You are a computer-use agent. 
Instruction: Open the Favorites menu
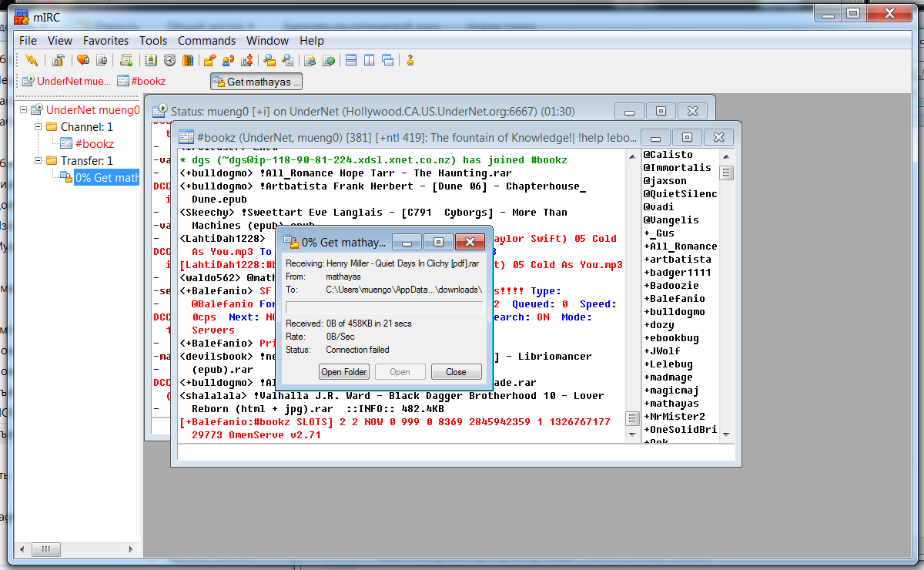click(x=106, y=41)
